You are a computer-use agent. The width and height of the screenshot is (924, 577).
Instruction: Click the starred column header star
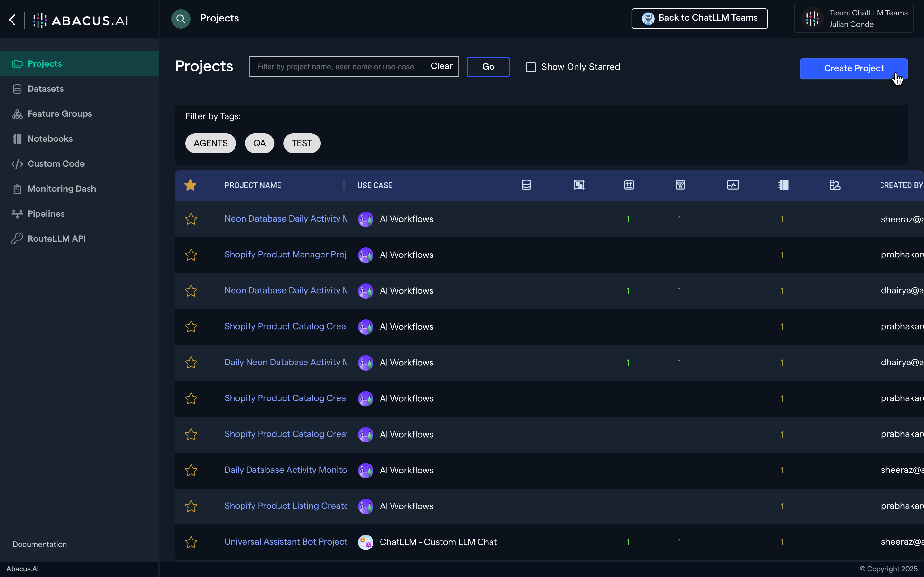[190, 185]
